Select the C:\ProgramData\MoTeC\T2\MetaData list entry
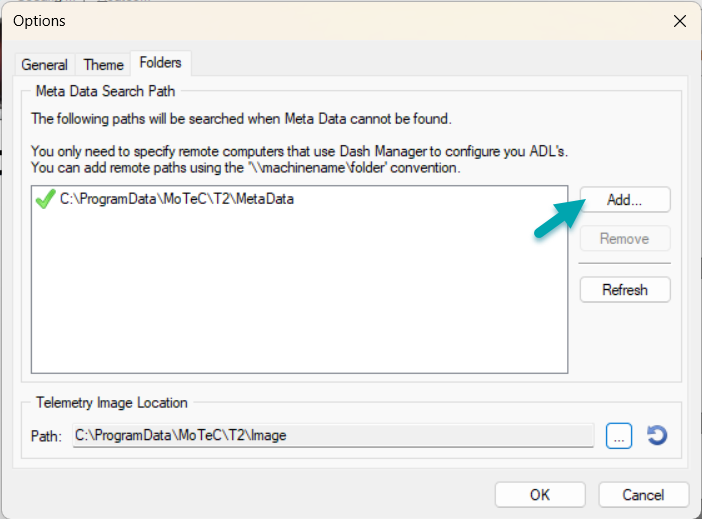Screen dimensions: 702x519 [177, 199]
